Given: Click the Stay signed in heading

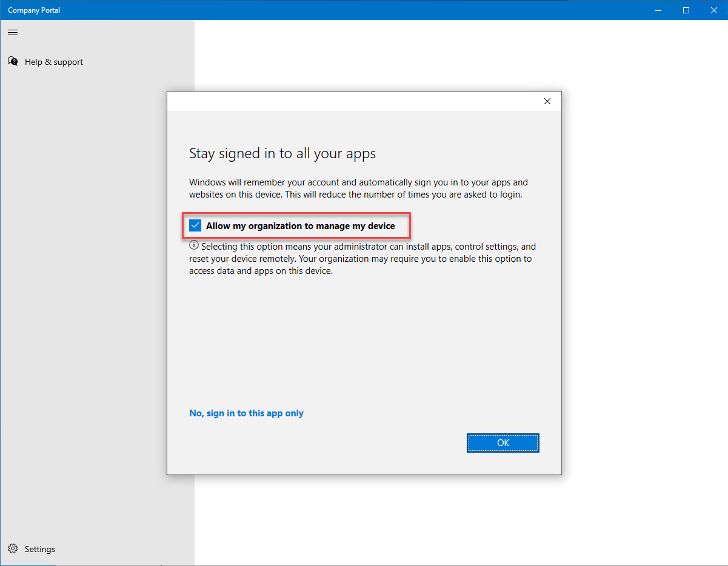Looking at the screenshot, I should point(282,153).
